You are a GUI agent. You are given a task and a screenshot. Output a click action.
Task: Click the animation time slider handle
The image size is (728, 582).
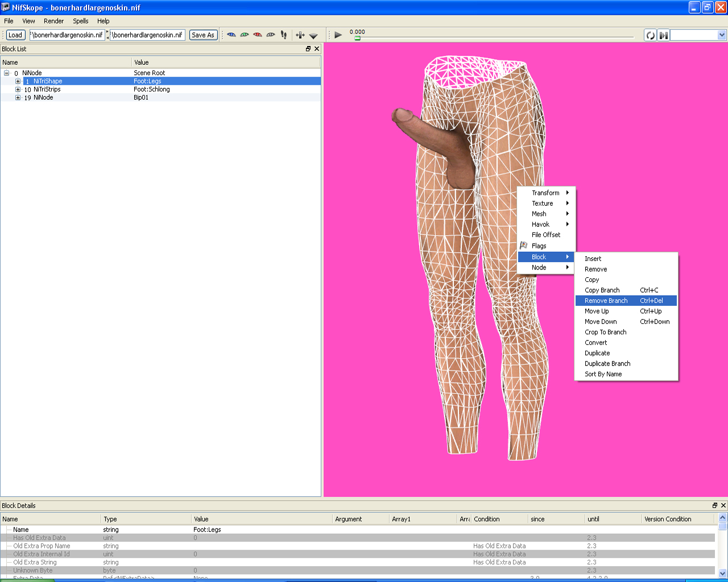click(x=357, y=38)
